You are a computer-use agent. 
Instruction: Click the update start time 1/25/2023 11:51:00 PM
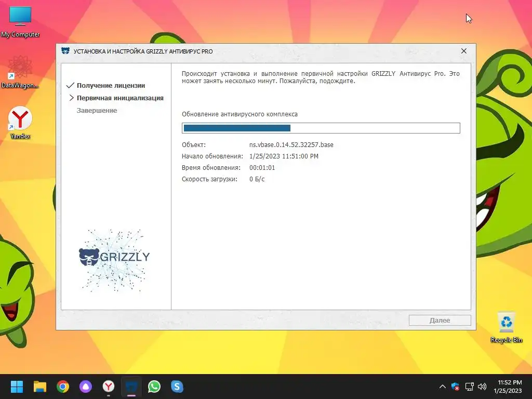pos(284,156)
